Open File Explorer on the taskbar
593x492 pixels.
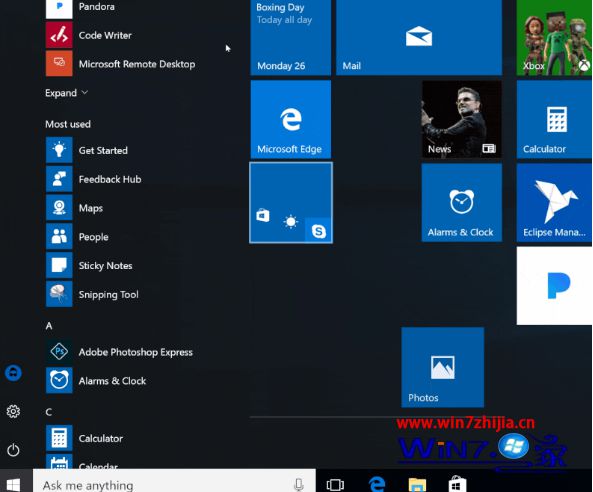418,485
